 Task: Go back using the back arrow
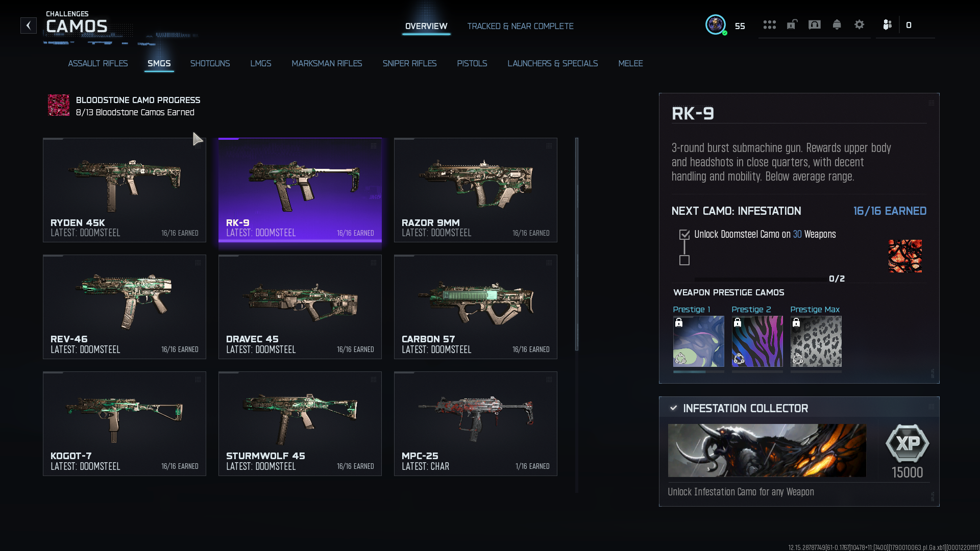coord(29,26)
